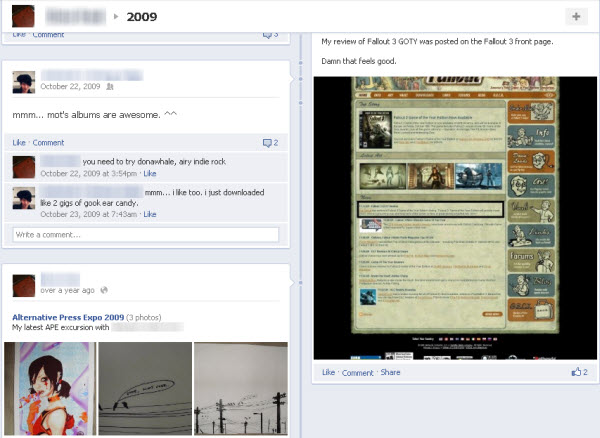Like the 'mot's albums are awesome' post
This screenshot has width=600, height=438.
[19, 143]
